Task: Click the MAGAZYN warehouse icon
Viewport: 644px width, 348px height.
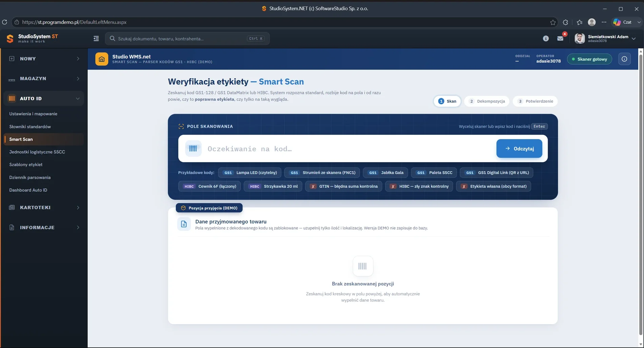Action: click(12, 79)
